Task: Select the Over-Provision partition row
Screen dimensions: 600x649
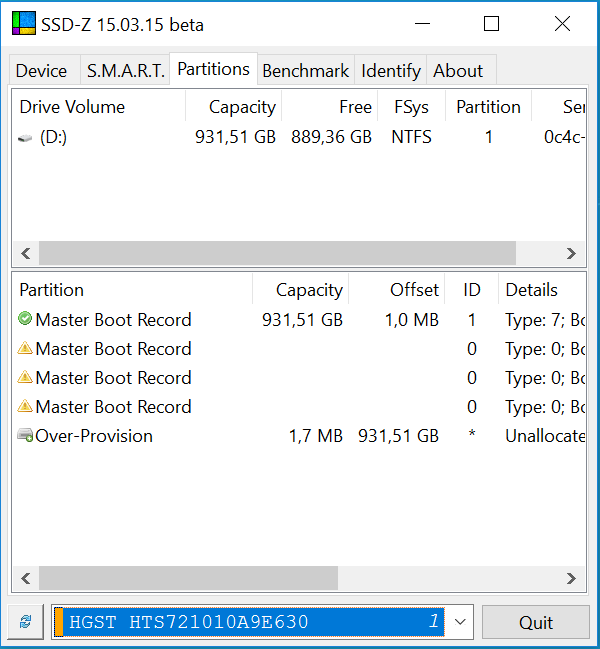Action: (x=299, y=436)
